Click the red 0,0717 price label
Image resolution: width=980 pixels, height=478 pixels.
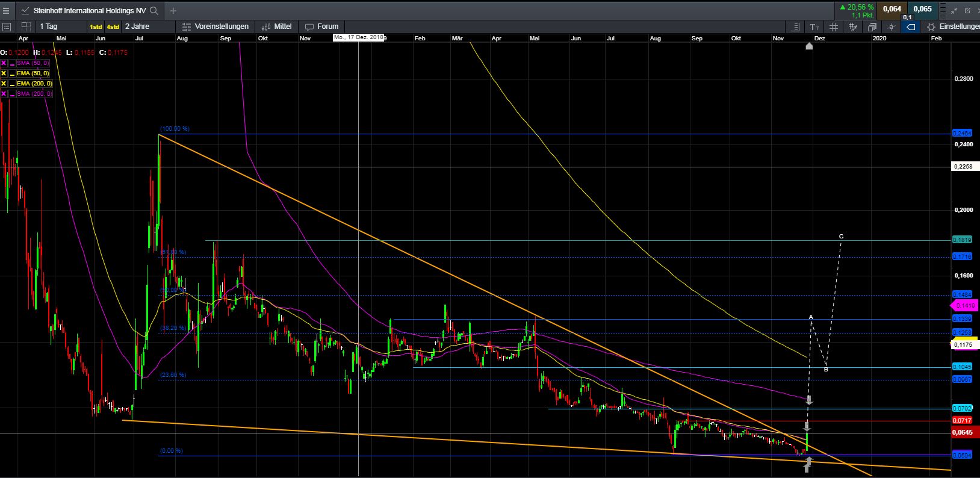(963, 420)
